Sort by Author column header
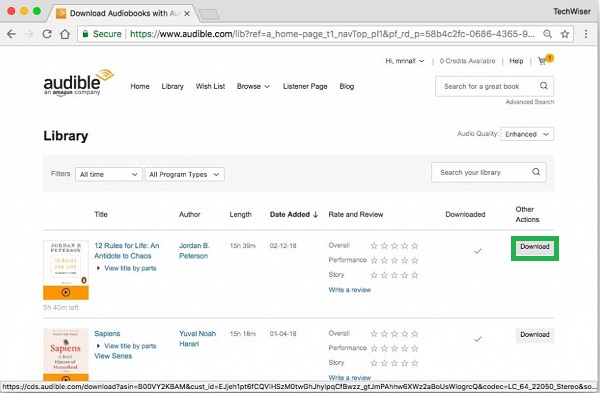 (189, 215)
